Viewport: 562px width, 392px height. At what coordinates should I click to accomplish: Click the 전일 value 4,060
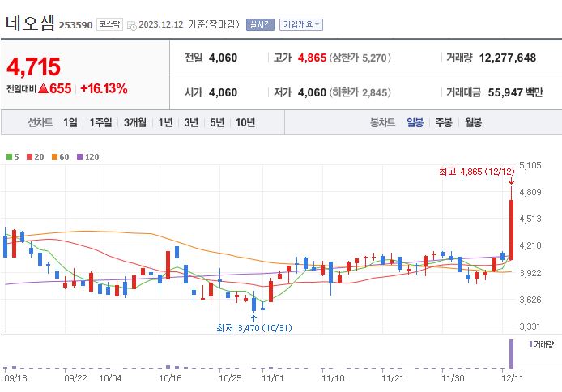click(x=223, y=58)
